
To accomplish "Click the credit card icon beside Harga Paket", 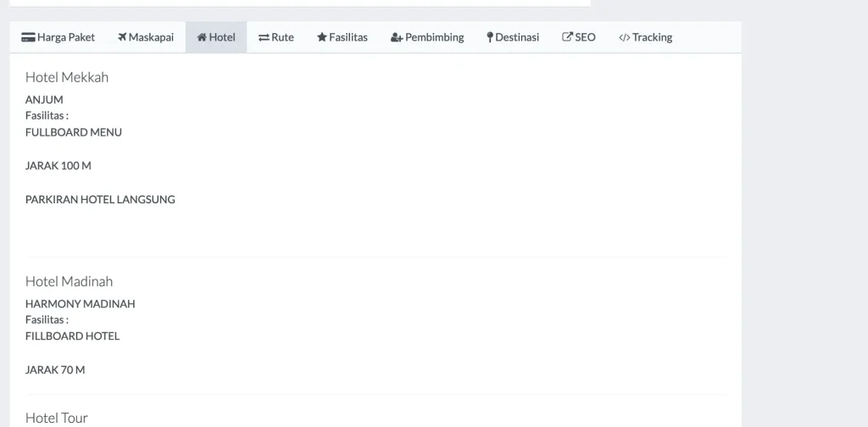I will point(28,37).
